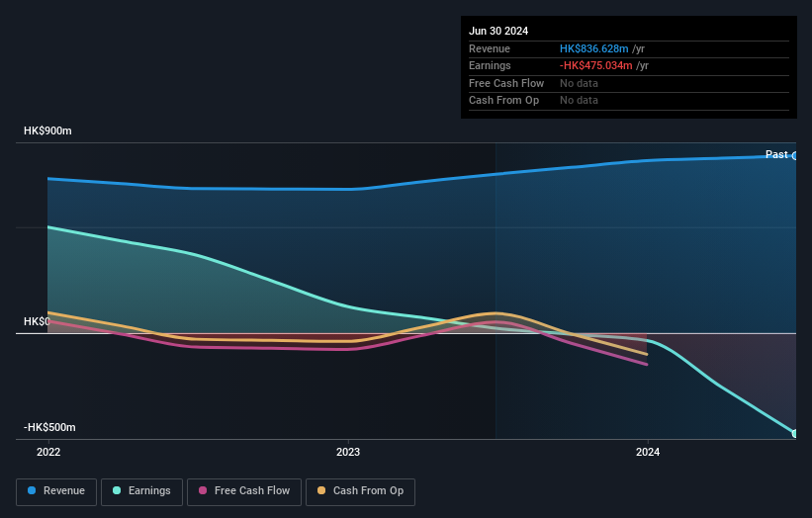Click No data beside Free Cash Flow
Screen dimensions: 812x518
[x=579, y=83]
